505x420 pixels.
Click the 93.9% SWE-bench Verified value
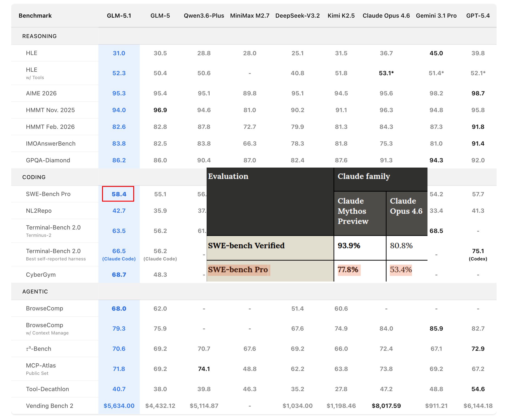(349, 246)
